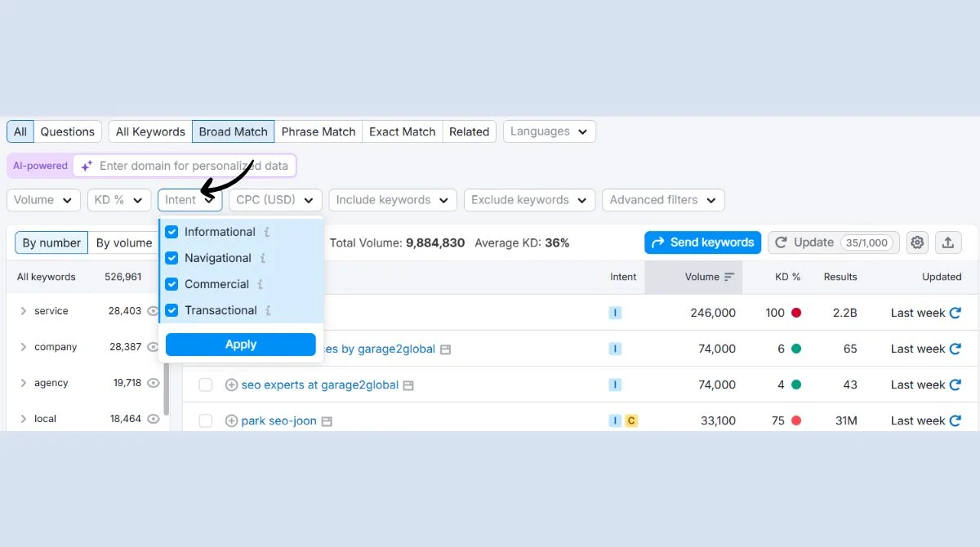Click the KD % column header

pyautogui.click(x=787, y=277)
